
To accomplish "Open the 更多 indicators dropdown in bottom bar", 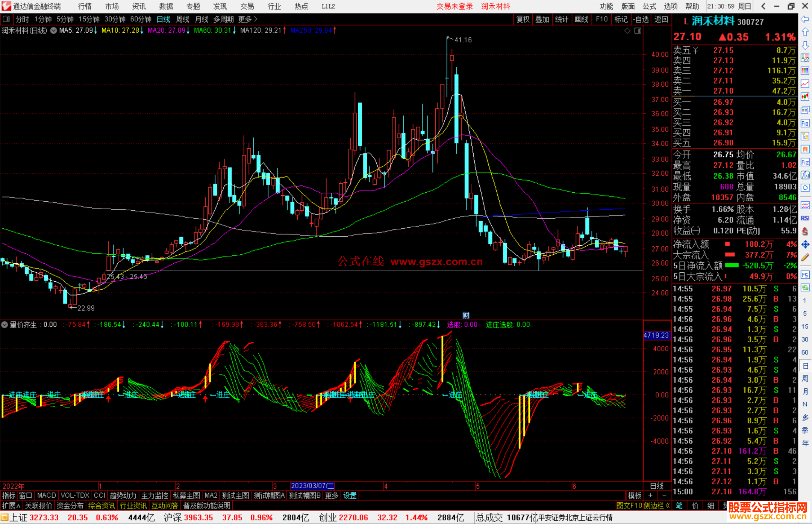I will (x=332, y=495).
